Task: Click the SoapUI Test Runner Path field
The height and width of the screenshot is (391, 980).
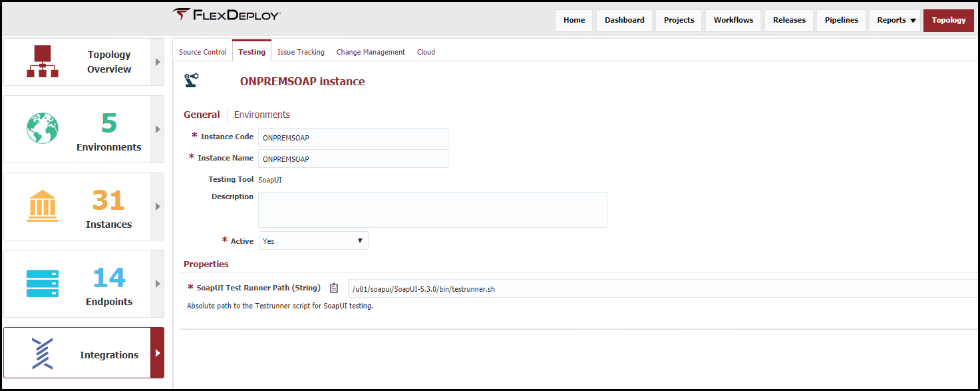Action: coord(663,288)
